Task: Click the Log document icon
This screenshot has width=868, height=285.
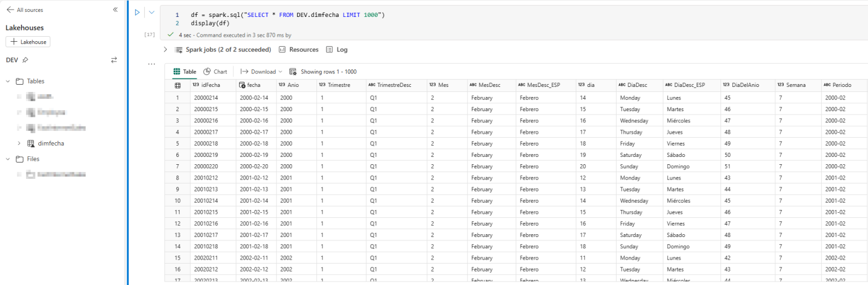Action: [329, 50]
